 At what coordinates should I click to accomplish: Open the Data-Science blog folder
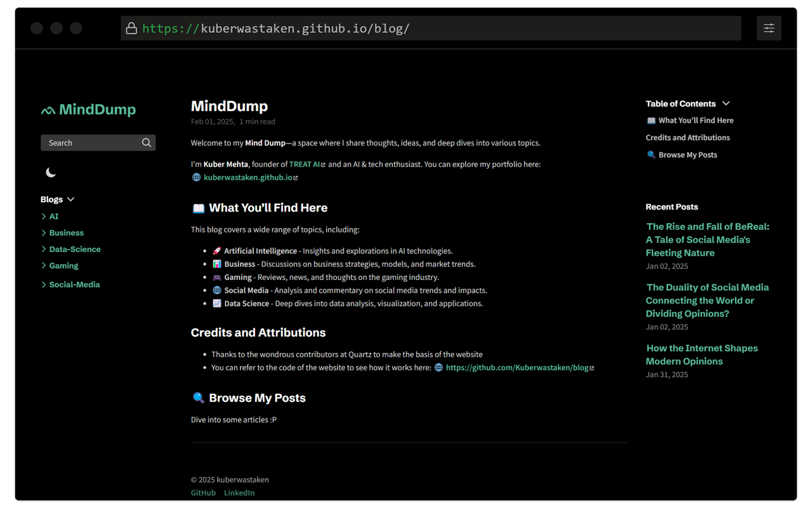click(75, 250)
